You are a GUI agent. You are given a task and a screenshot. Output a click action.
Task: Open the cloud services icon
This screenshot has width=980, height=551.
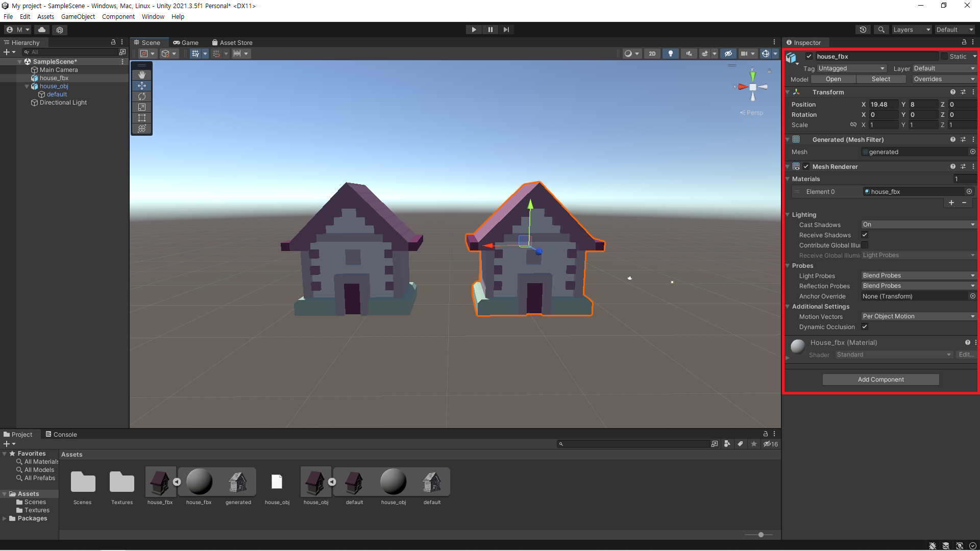click(42, 30)
